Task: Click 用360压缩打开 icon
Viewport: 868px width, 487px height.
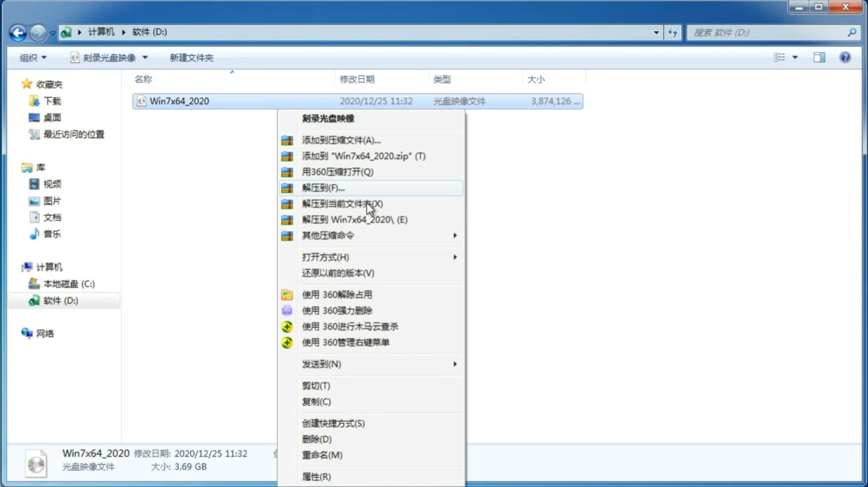Action: [286, 172]
